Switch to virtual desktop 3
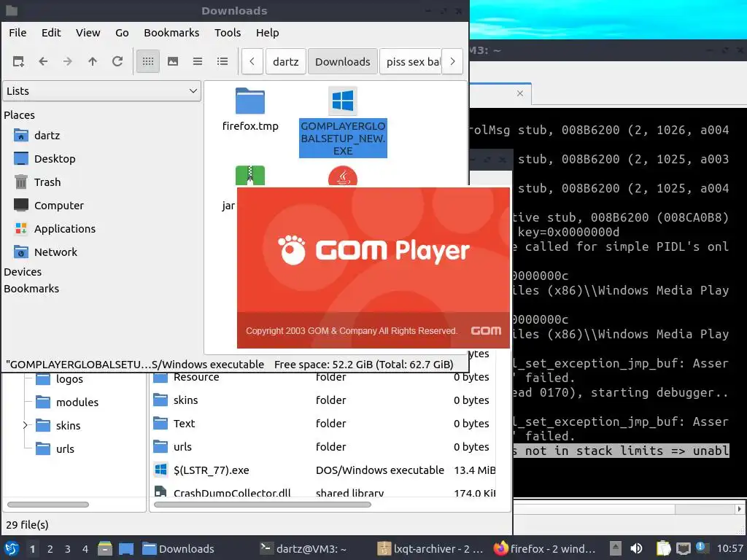The height and width of the screenshot is (560, 747). (x=68, y=549)
